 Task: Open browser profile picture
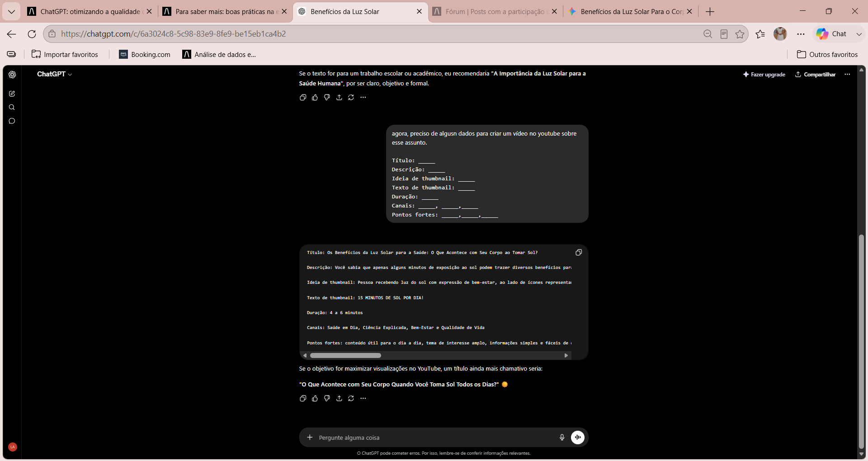click(x=780, y=34)
